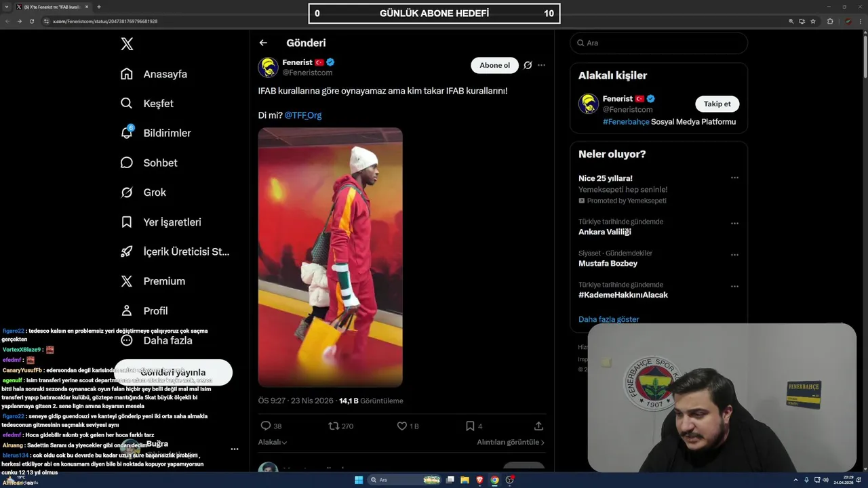Open options for Nice 25 yıllara promo
This screenshot has width=868, height=488.
[x=734, y=178]
